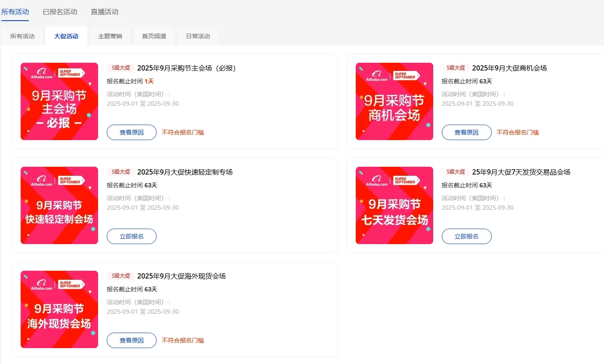The image size is (604, 364).
Task: Select the 所有活动 sub-tab
Action: coord(22,36)
